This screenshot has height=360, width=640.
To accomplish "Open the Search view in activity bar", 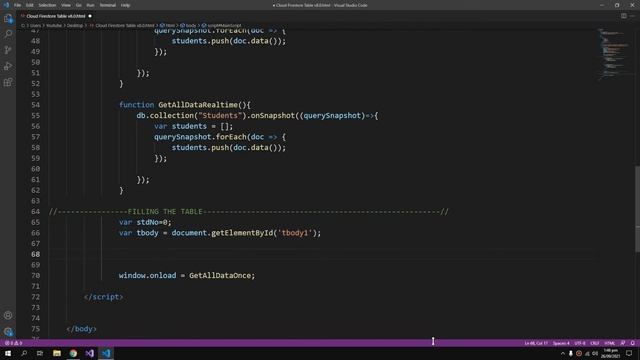I will (8, 34).
